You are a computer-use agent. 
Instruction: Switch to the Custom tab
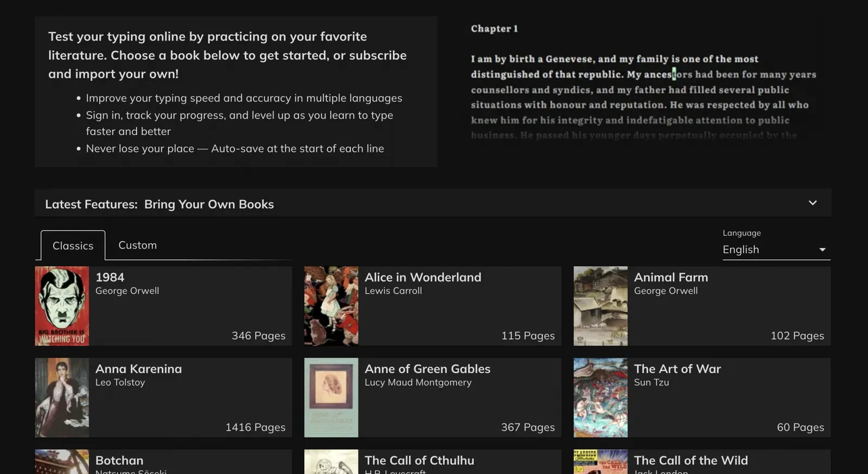138,245
